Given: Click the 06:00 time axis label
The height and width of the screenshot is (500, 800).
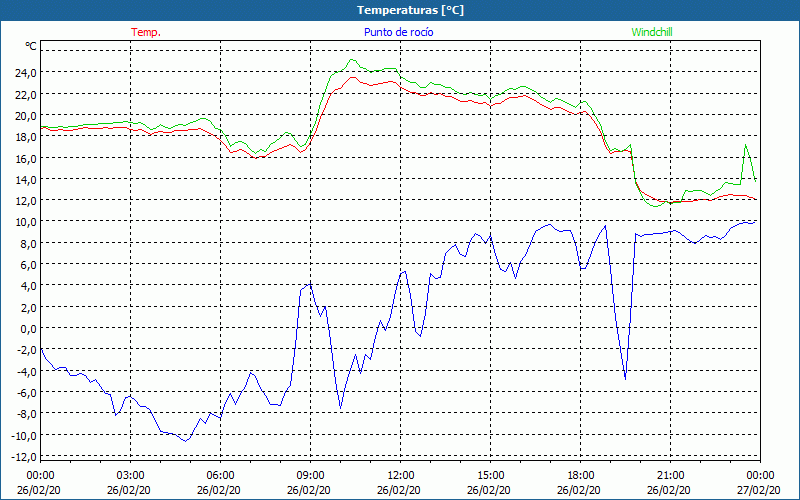Looking at the screenshot, I should 220,476.
